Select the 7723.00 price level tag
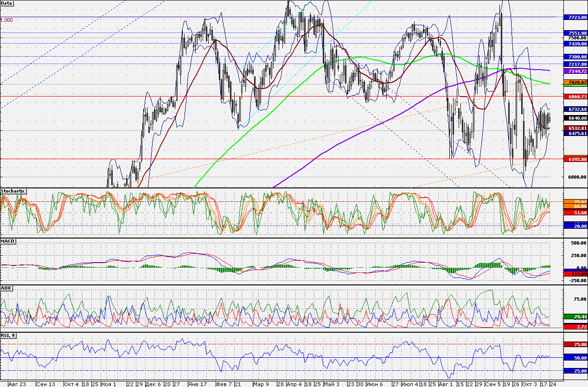The image size is (588, 387). [575, 17]
